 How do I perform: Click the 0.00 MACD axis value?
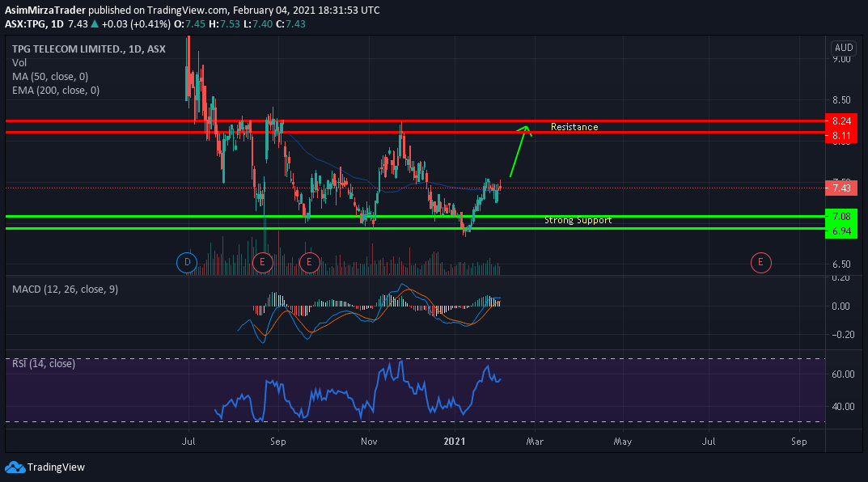(841, 306)
